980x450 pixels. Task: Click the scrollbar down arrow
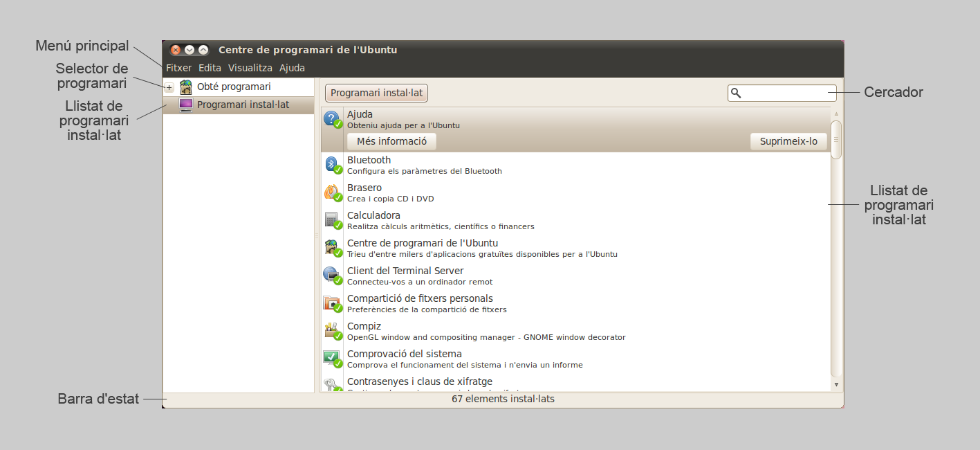pos(836,384)
